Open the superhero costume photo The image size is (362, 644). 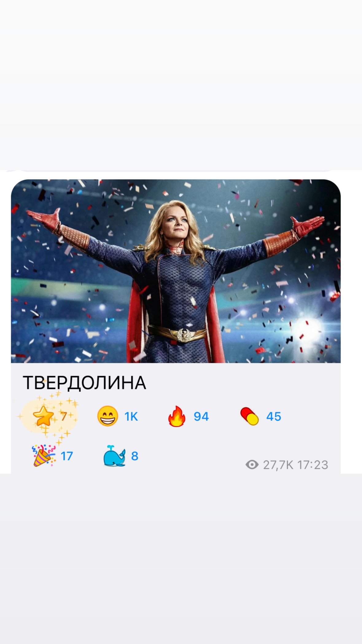point(176,271)
